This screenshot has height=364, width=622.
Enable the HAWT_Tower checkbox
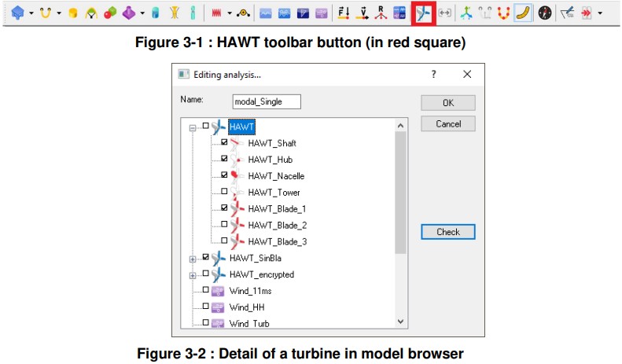point(224,192)
